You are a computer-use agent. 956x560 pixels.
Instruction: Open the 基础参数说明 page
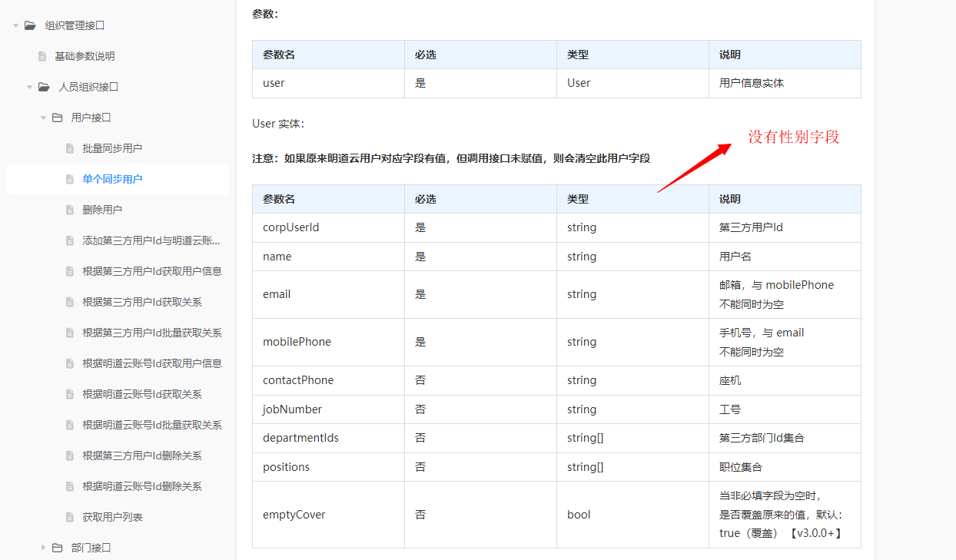[x=85, y=56]
